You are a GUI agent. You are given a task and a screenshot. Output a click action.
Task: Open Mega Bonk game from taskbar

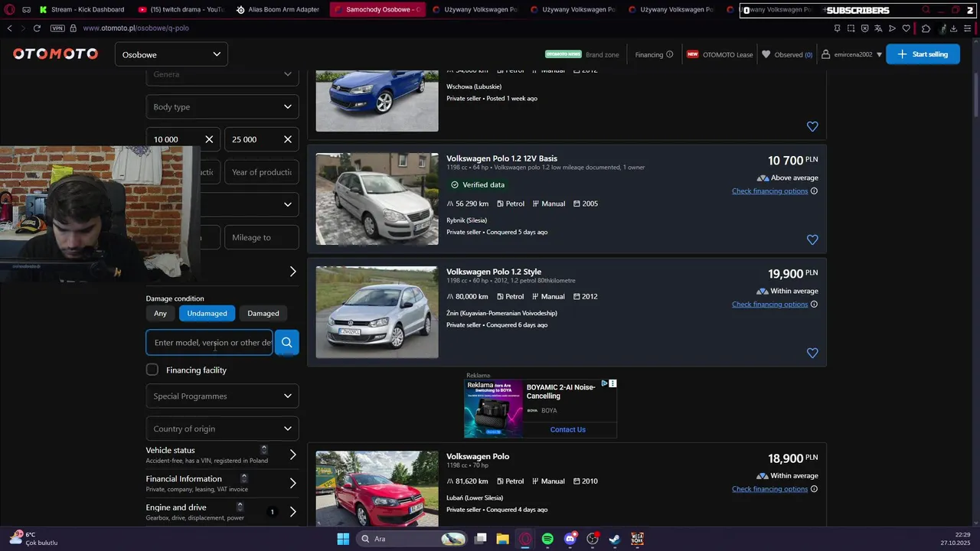click(x=637, y=539)
